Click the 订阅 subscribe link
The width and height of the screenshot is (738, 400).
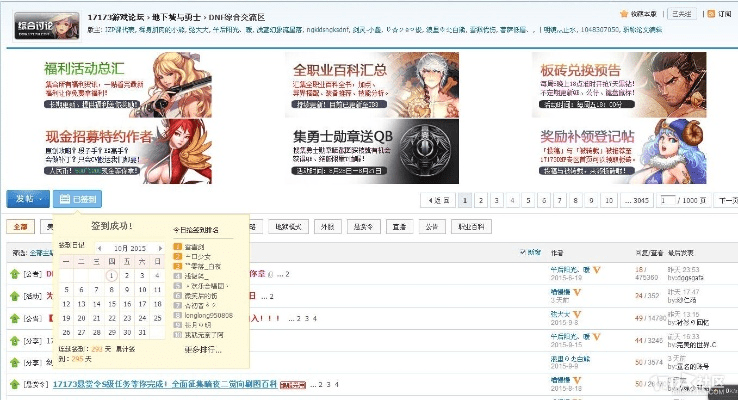(724, 14)
